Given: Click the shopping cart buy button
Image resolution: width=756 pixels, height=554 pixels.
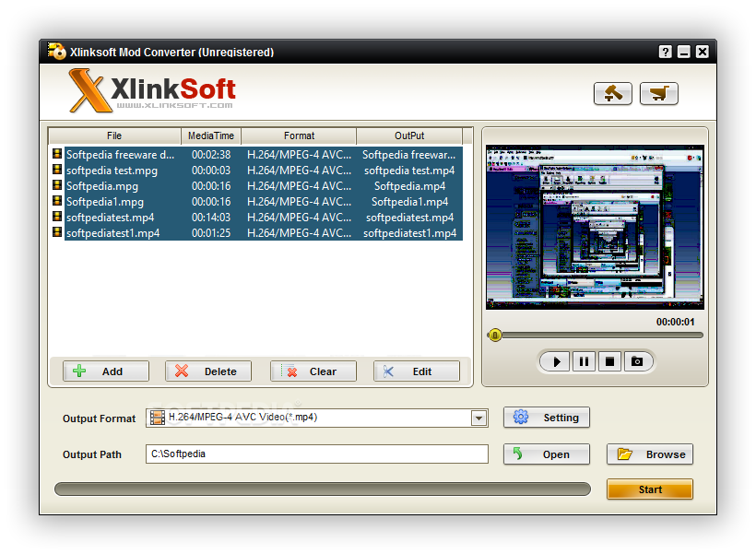Looking at the screenshot, I should coord(658,93).
